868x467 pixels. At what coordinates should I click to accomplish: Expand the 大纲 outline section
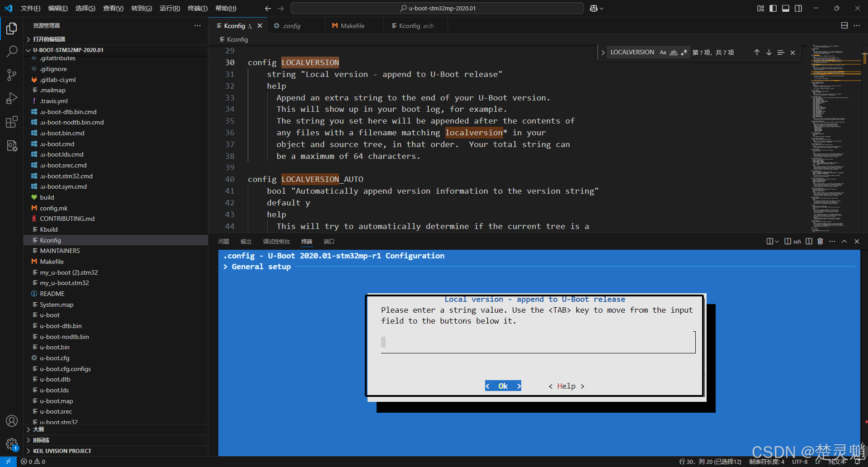116,429
